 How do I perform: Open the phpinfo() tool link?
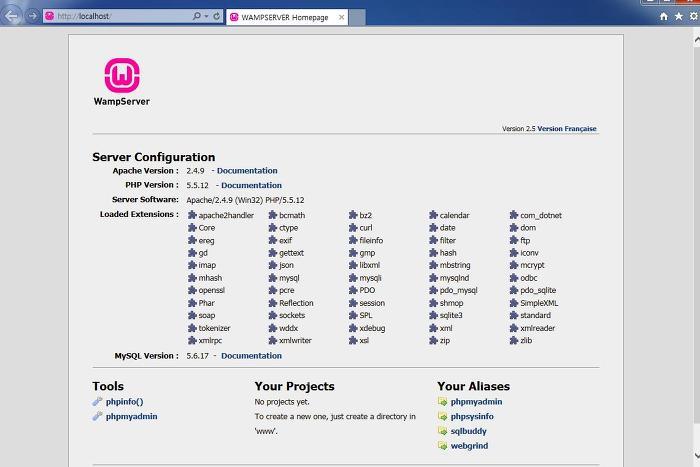click(x=125, y=401)
